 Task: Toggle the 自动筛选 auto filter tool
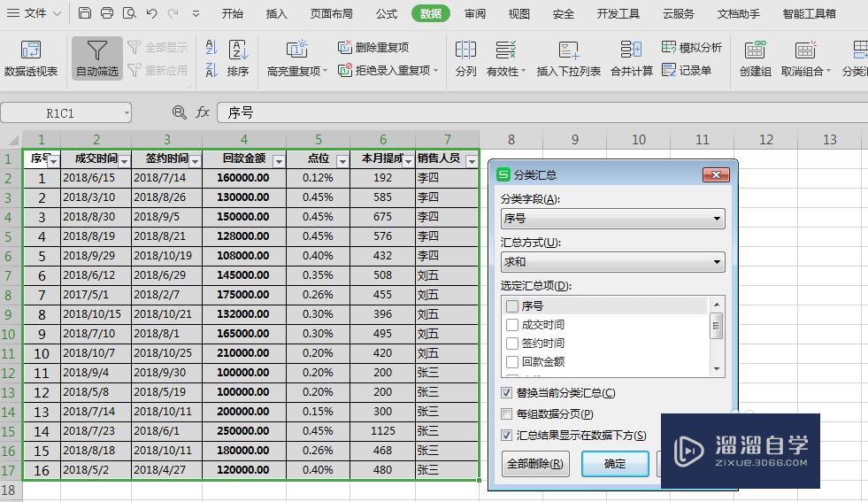[96, 58]
